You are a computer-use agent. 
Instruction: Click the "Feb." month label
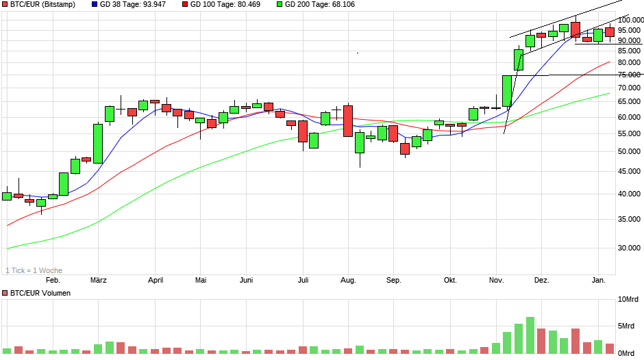pyautogui.click(x=53, y=281)
